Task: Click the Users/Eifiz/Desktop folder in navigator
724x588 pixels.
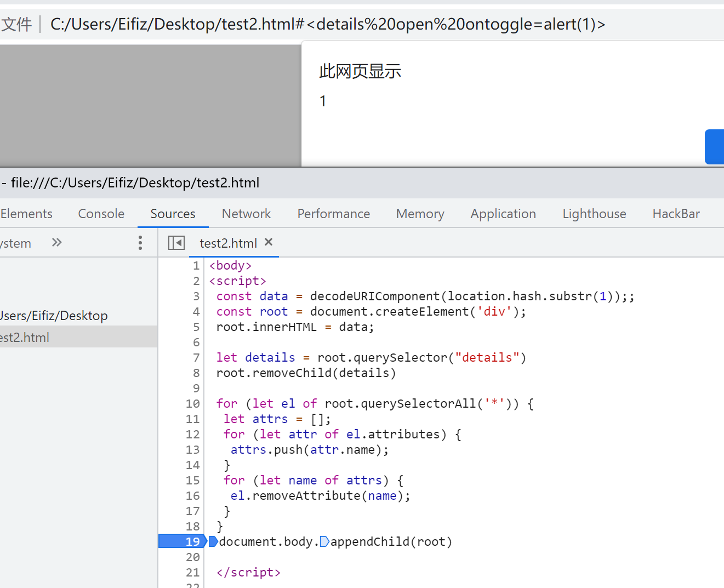Action: [54, 316]
